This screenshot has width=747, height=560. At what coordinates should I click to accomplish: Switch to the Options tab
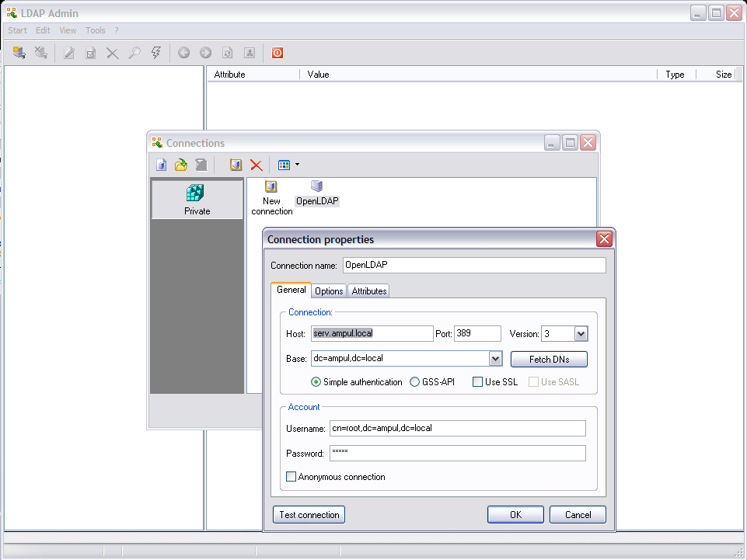click(329, 291)
